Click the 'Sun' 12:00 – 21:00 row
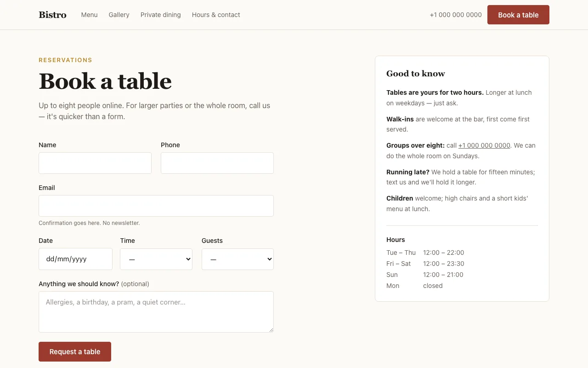Image resolution: width=588 pixels, height=368 pixels. click(x=425, y=275)
